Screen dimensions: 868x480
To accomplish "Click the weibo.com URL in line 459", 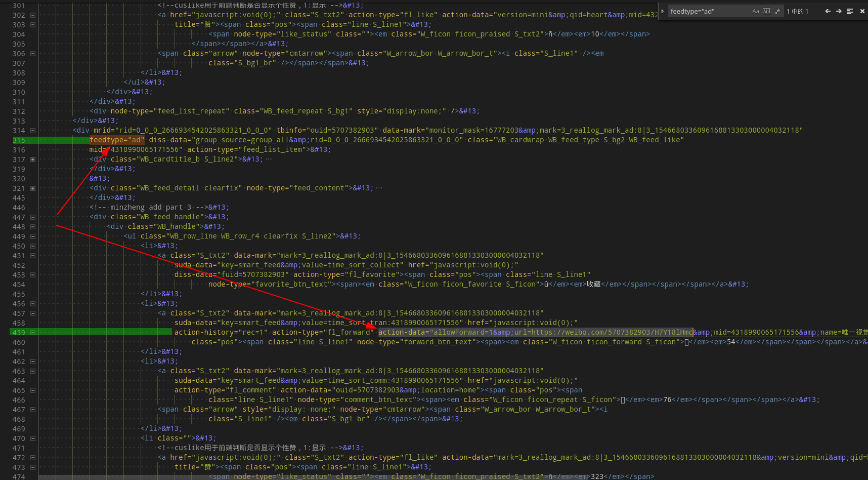I will coord(612,332).
